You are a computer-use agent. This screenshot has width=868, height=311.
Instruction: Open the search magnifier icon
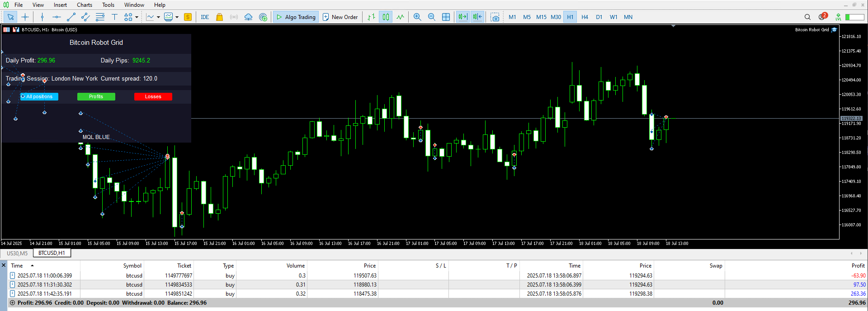pos(807,17)
